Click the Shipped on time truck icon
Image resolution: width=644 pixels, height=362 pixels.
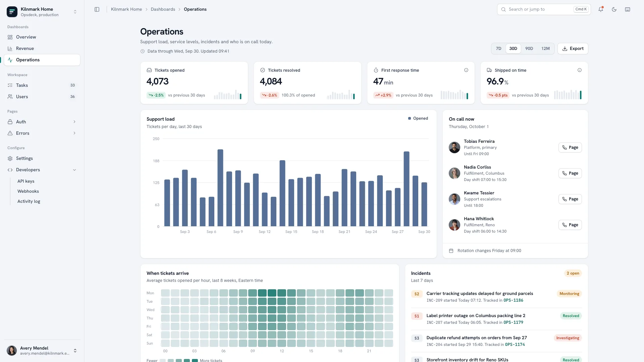tap(489, 70)
